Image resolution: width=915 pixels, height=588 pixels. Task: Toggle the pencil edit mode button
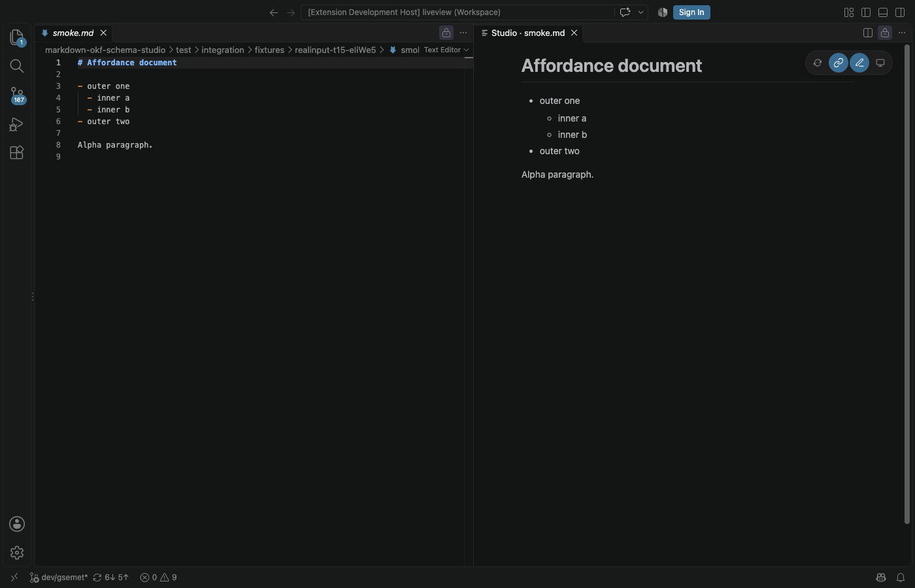click(x=859, y=63)
